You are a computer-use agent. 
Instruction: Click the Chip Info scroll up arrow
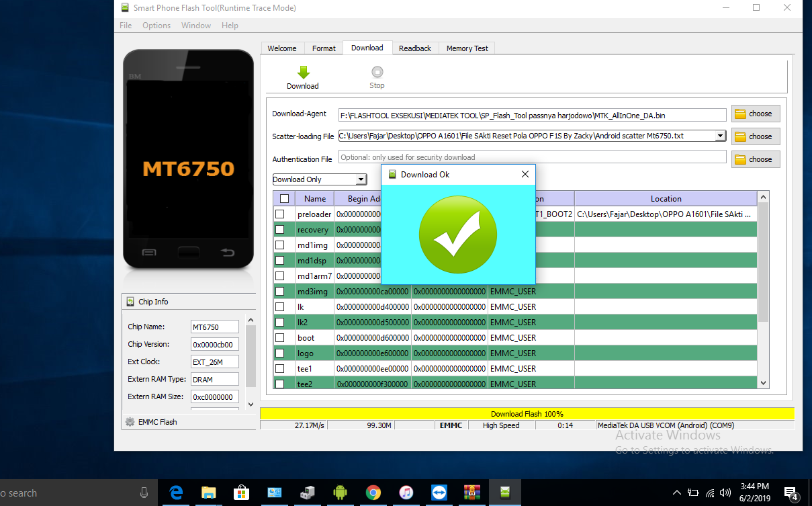point(251,321)
